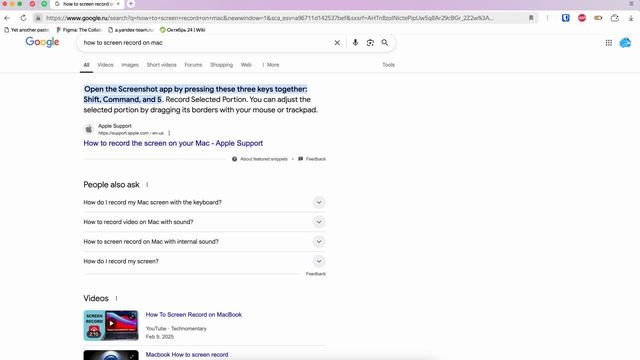640x360 pixels.
Task: Start voice search with microphone icon
Action: click(355, 42)
